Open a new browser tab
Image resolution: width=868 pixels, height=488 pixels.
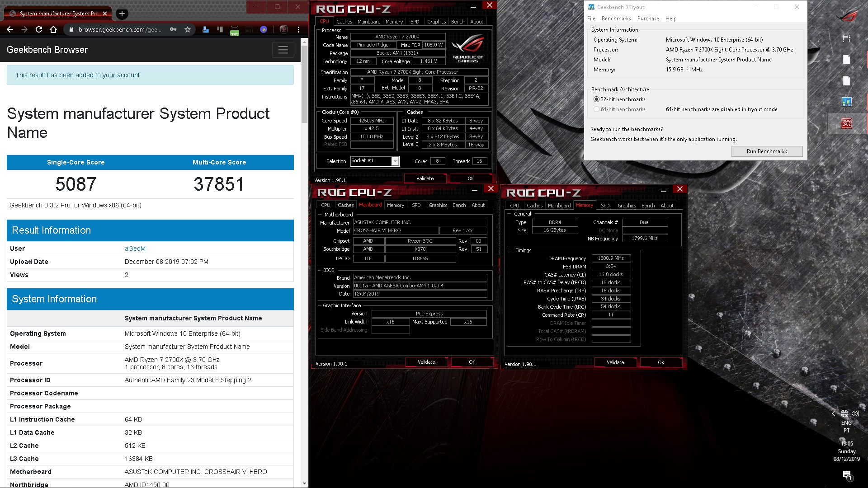pyautogui.click(x=122, y=14)
